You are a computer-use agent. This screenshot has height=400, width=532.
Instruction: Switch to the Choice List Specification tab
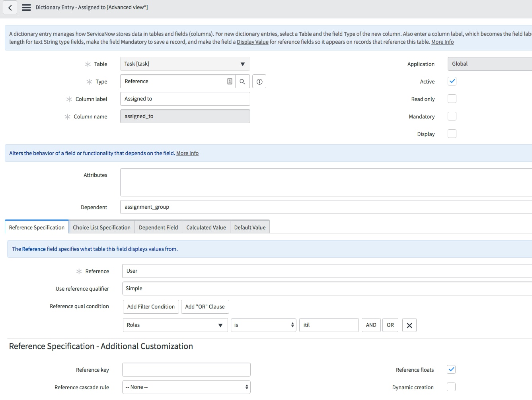(101, 227)
